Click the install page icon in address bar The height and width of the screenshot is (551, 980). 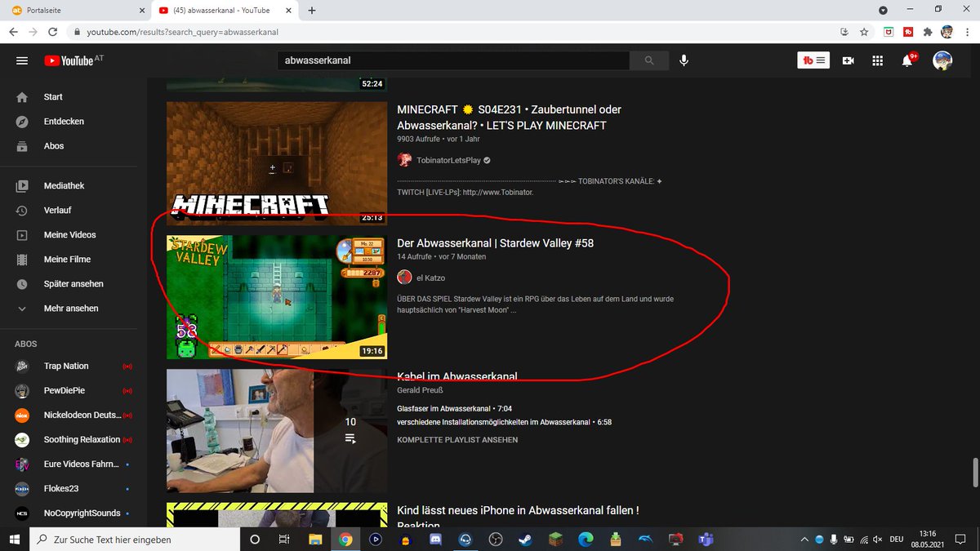(x=844, y=32)
